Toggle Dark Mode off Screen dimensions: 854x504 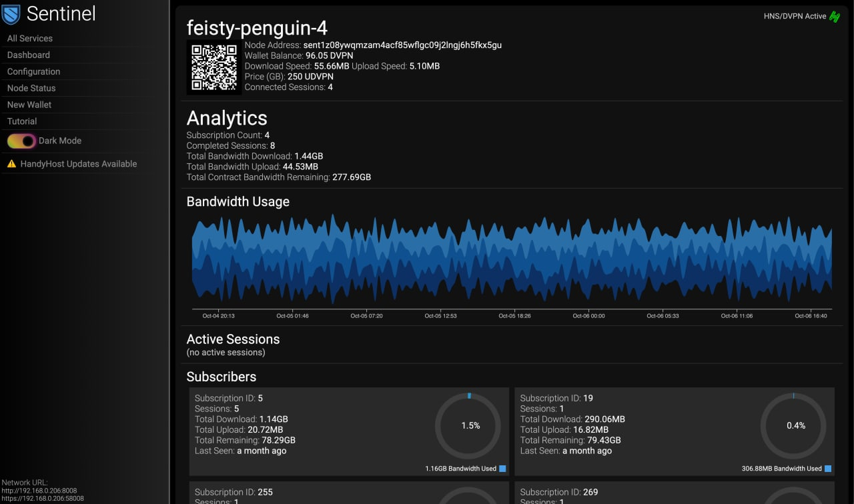click(x=20, y=141)
